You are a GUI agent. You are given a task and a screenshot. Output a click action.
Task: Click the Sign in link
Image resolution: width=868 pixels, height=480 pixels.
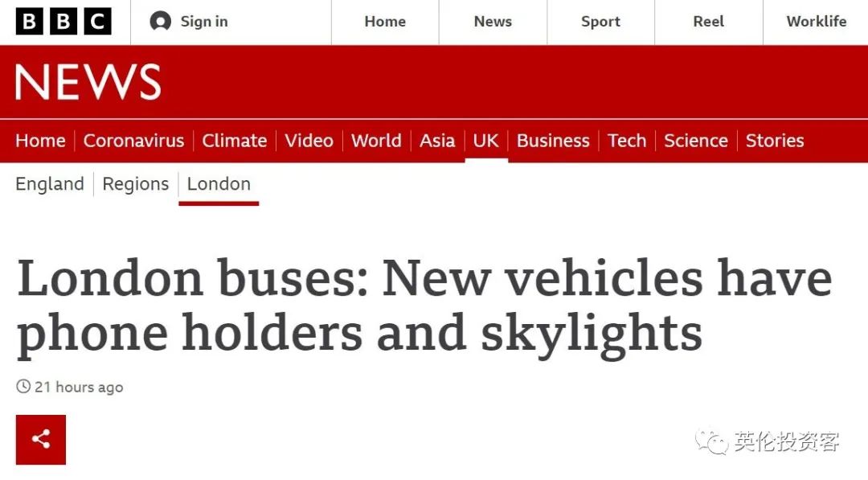pyautogui.click(x=204, y=22)
